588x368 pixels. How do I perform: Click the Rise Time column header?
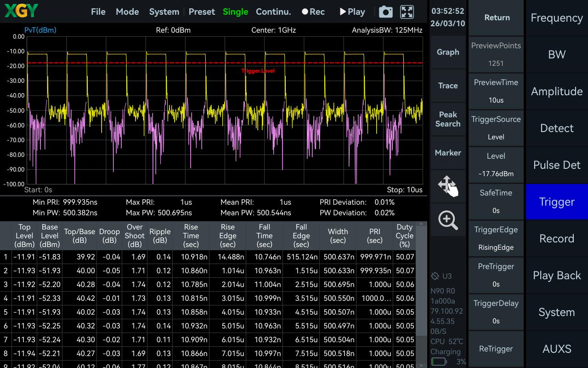[191, 236]
